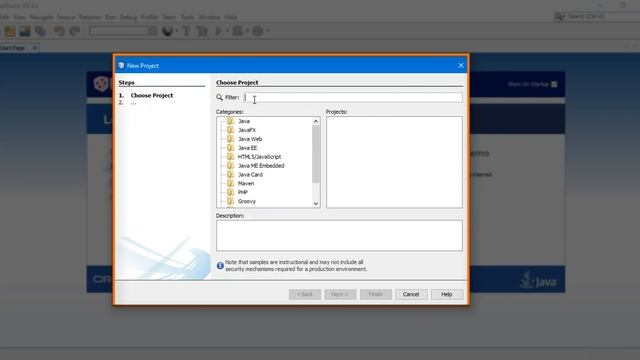Open the Profile menu
Screen dimensions: 640x360
pos(149,18)
